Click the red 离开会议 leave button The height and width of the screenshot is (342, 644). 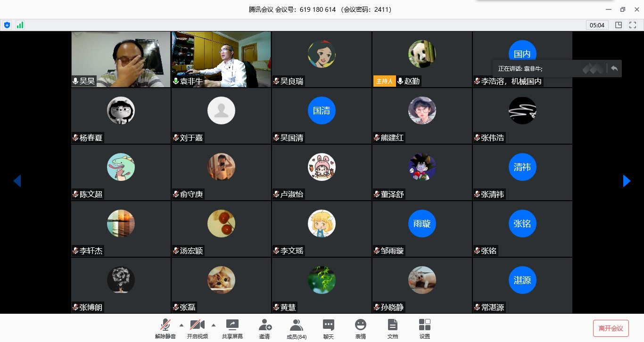611,328
